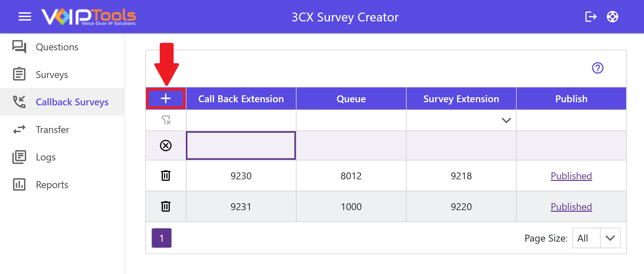The width and height of the screenshot is (644, 274).
Task: Delete the row with extension 9230
Action: [166, 176]
